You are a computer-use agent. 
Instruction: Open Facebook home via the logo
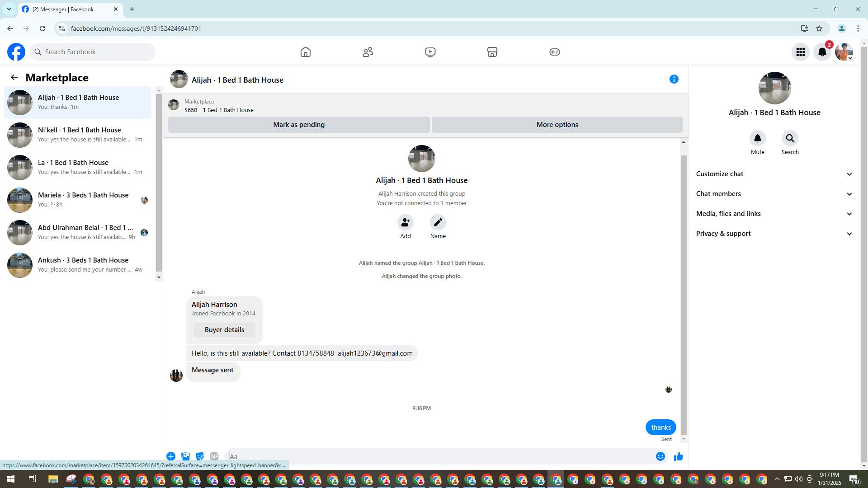[x=16, y=52]
